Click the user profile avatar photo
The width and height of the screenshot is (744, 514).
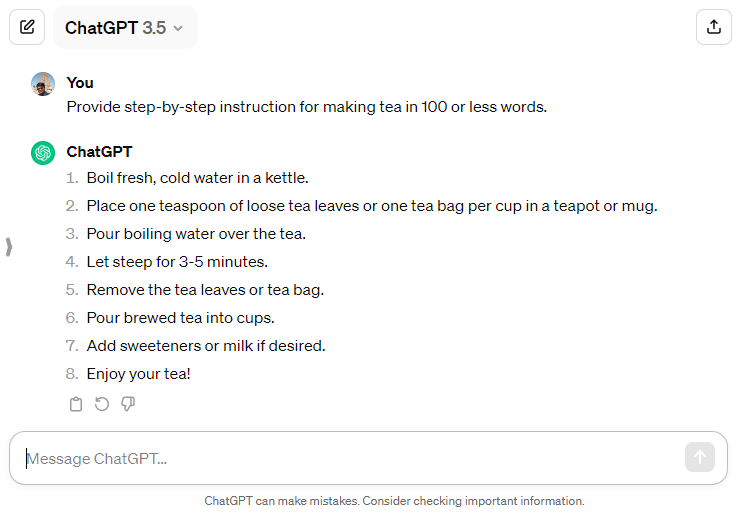pos(43,84)
